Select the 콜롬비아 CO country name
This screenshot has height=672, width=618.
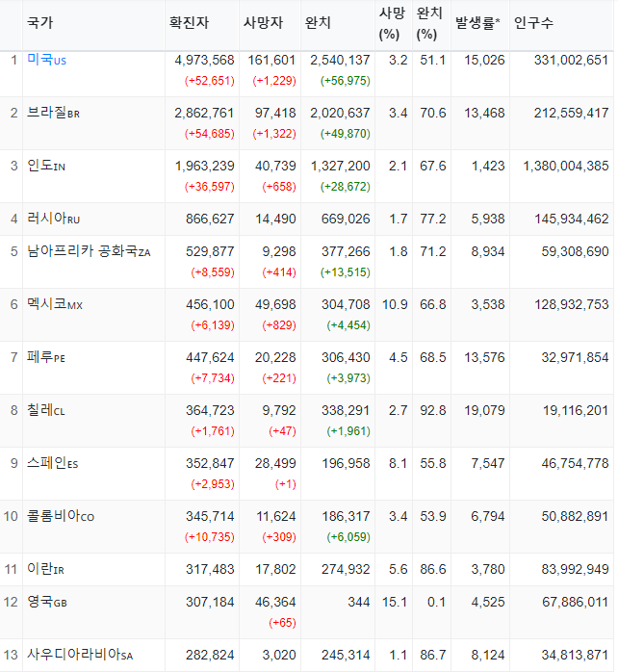click(x=61, y=516)
